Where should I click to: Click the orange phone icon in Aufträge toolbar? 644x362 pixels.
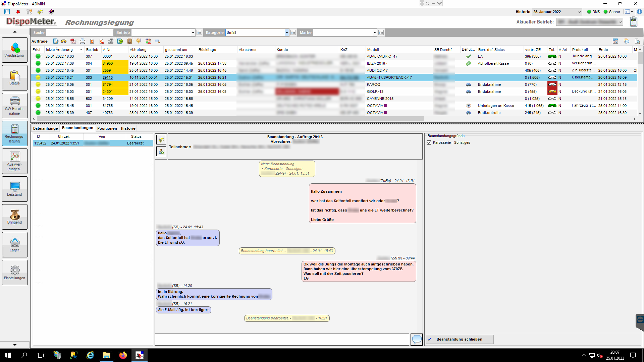pos(64,41)
